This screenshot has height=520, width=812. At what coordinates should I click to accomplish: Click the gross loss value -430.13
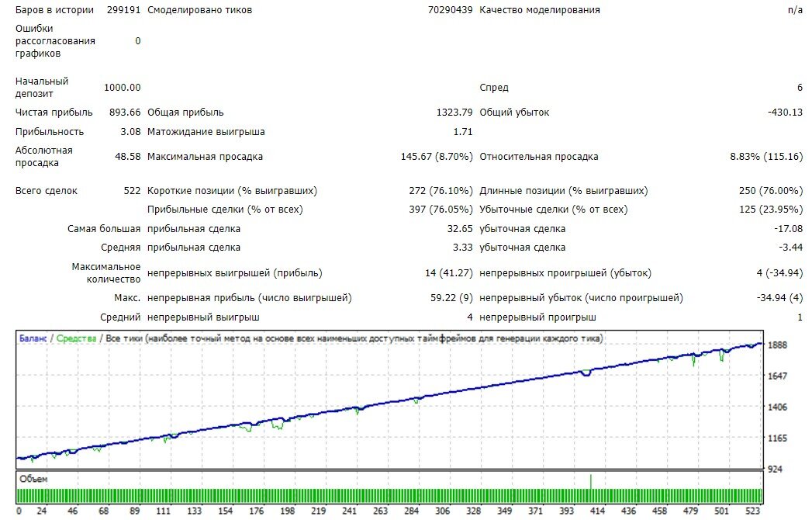pyautogui.click(x=785, y=113)
